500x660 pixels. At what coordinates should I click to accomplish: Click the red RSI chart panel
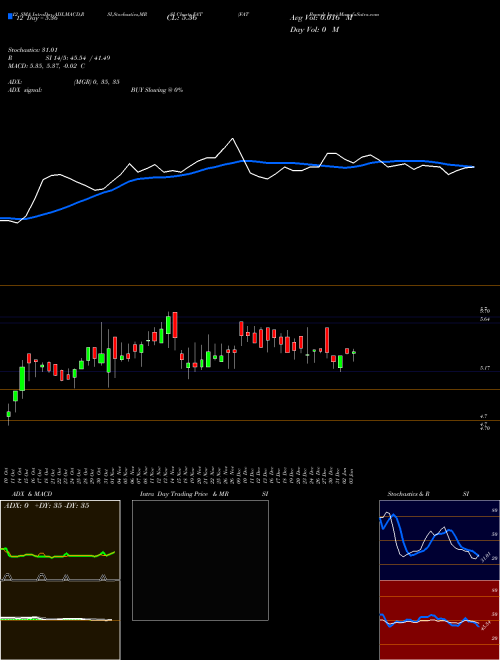coord(439,620)
